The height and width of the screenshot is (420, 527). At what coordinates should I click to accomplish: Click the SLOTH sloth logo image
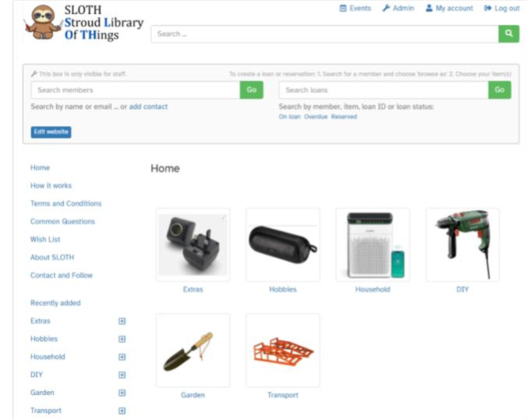[43, 23]
